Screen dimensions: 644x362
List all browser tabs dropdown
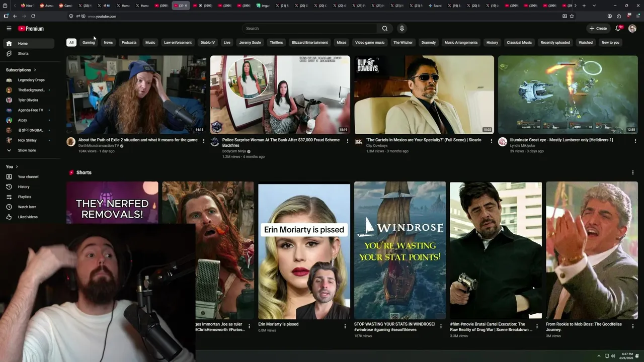click(594, 6)
